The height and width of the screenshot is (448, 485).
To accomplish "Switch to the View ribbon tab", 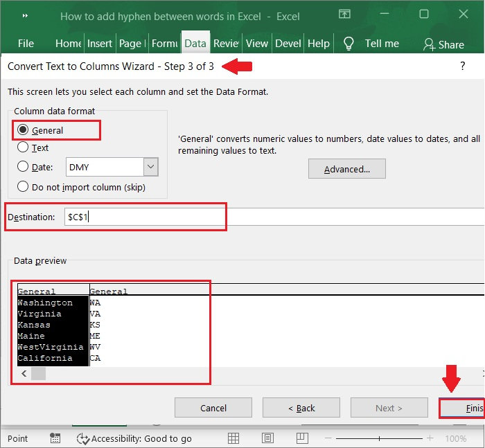I will (256, 44).
